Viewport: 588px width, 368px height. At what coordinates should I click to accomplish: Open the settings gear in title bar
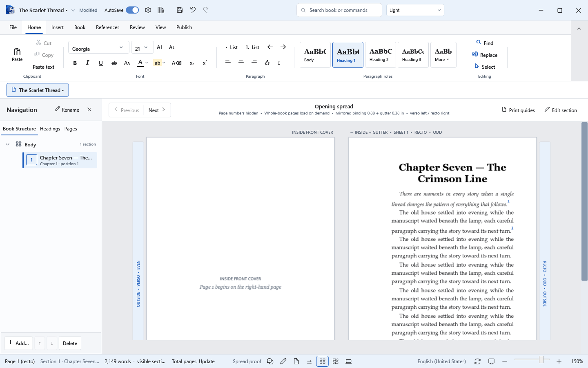point(148,10)
